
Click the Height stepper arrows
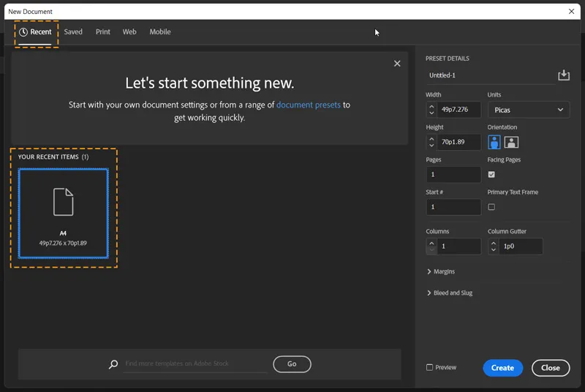[431, 142]
